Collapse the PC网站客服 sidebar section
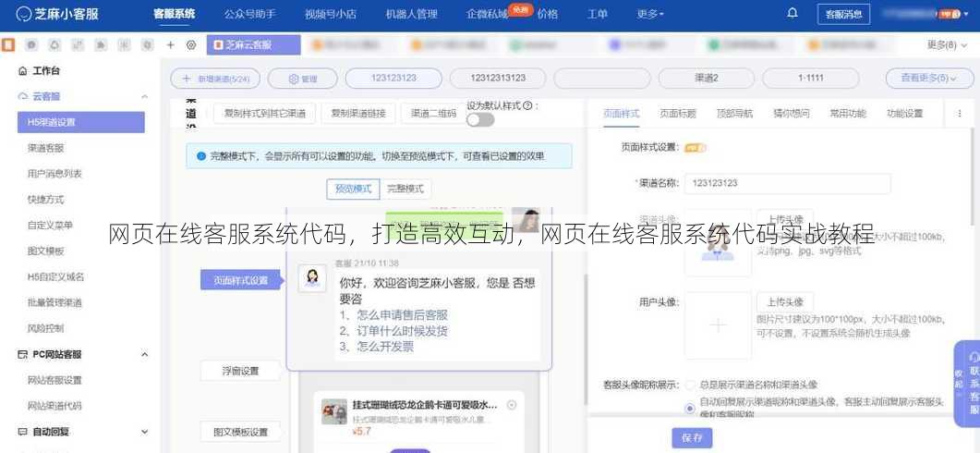The width and height of the screenshot is (980, 453). pos(144,354)
